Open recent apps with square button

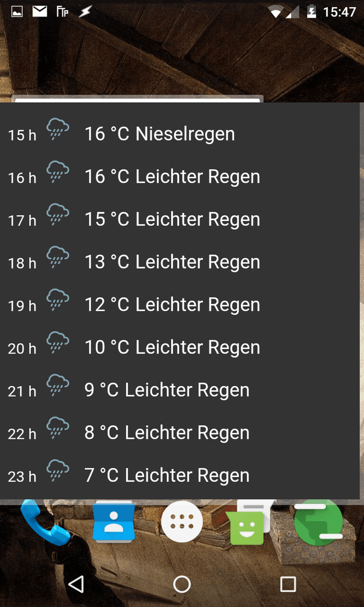[x=288, y=584]
